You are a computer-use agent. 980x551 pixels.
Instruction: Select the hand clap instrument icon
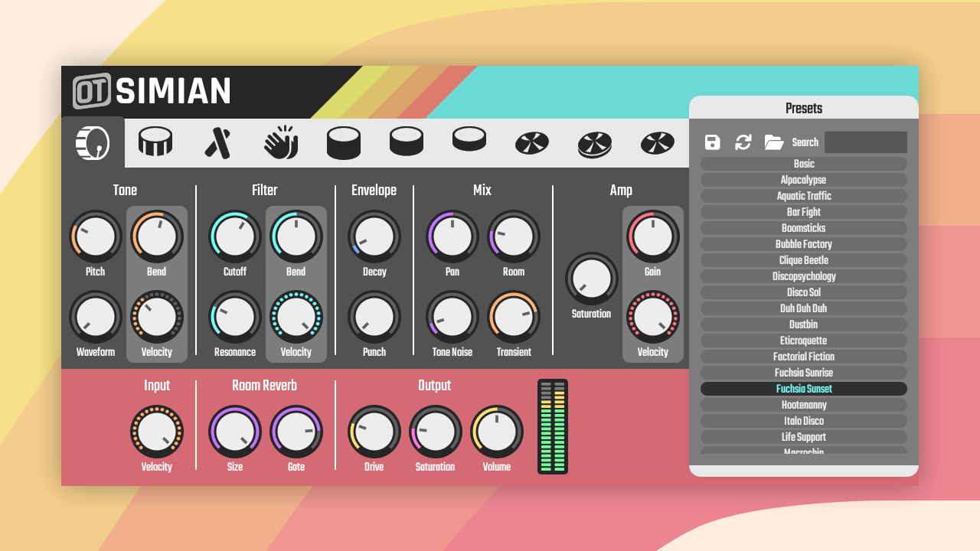tap(280, 142)
